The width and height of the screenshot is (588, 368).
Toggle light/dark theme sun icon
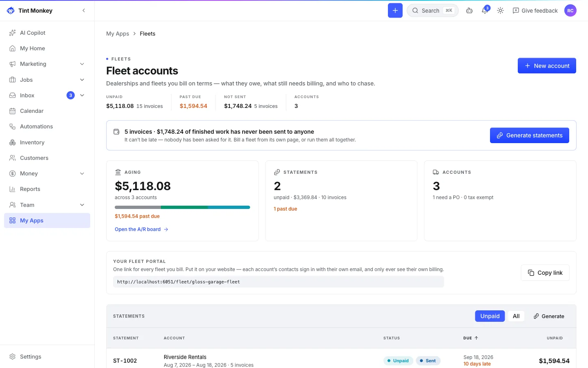tap(501, 11)
